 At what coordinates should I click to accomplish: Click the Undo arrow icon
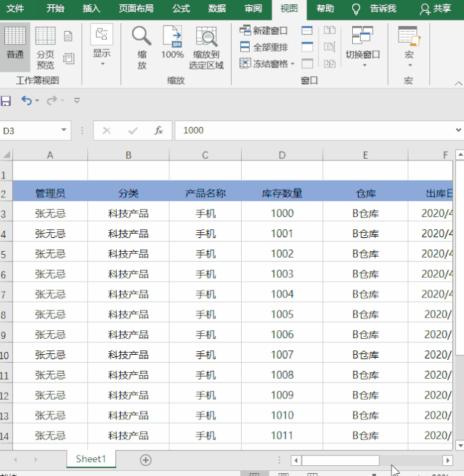click(26, 101)
